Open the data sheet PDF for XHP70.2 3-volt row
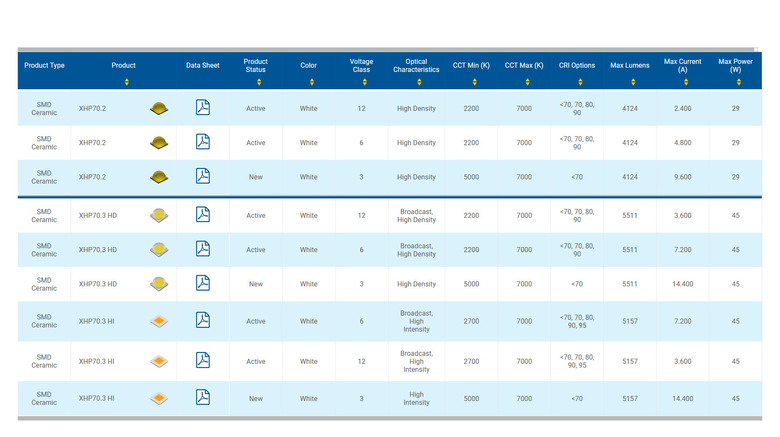Image resolution: width=780 pixels, height=437 pixels. (202, 176)
